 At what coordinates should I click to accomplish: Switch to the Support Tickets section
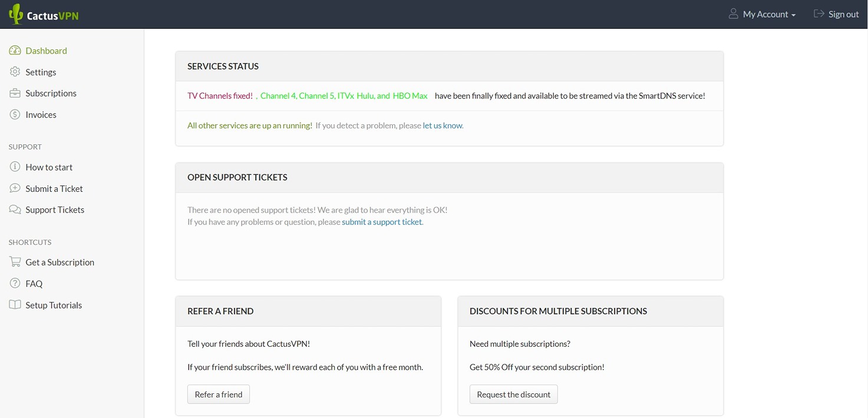tap(54, 210)
